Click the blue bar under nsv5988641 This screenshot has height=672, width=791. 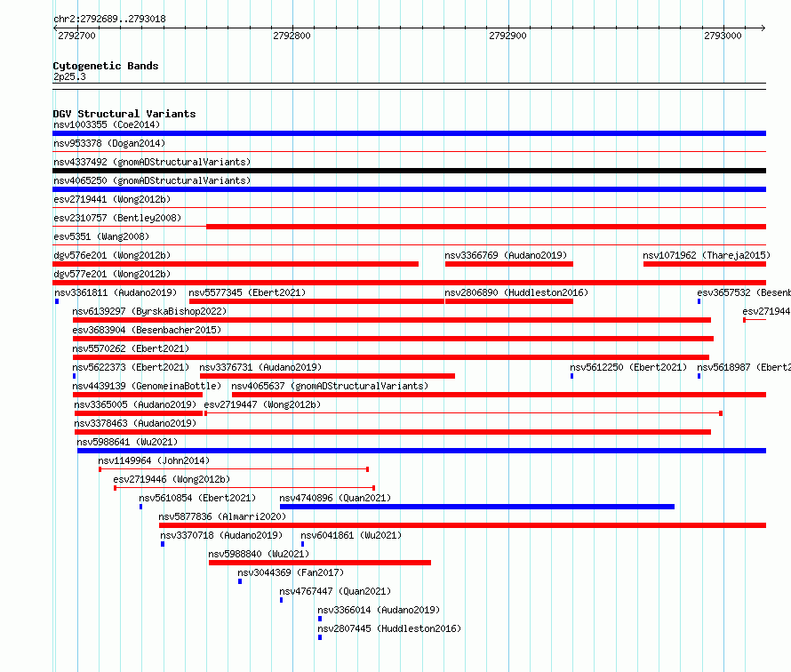click(x=422, y=451)
